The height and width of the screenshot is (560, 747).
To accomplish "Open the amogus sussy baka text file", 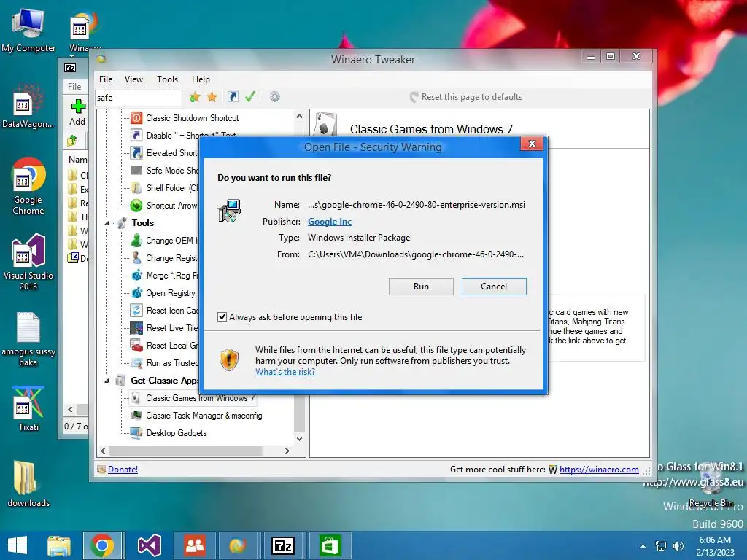I will pyautogui.click(x=28, y=339).
